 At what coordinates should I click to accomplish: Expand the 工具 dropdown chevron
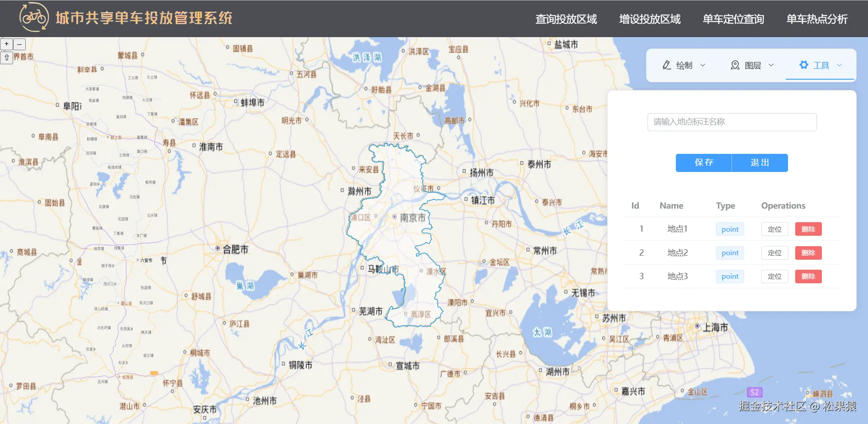(x=840, y=65)
